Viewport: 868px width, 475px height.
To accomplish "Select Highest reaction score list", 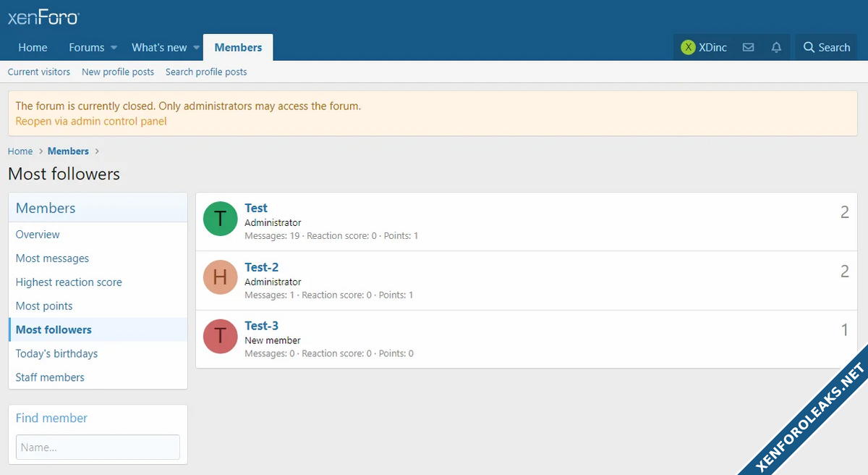I will tap(69, 282).
